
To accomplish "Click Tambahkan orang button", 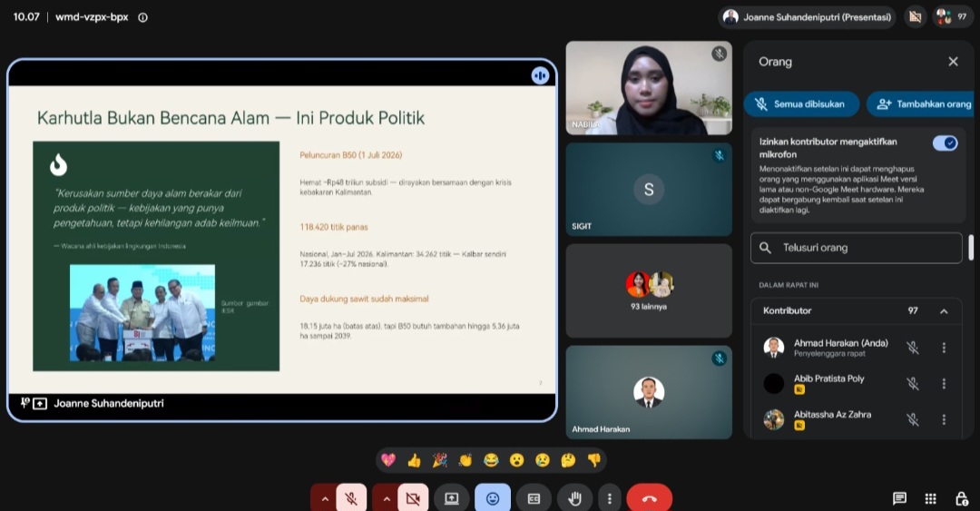I will [x=923, y=104].
